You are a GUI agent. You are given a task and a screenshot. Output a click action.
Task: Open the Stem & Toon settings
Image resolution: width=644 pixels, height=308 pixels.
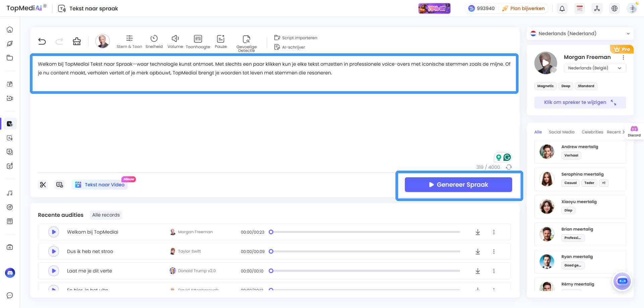129,42
